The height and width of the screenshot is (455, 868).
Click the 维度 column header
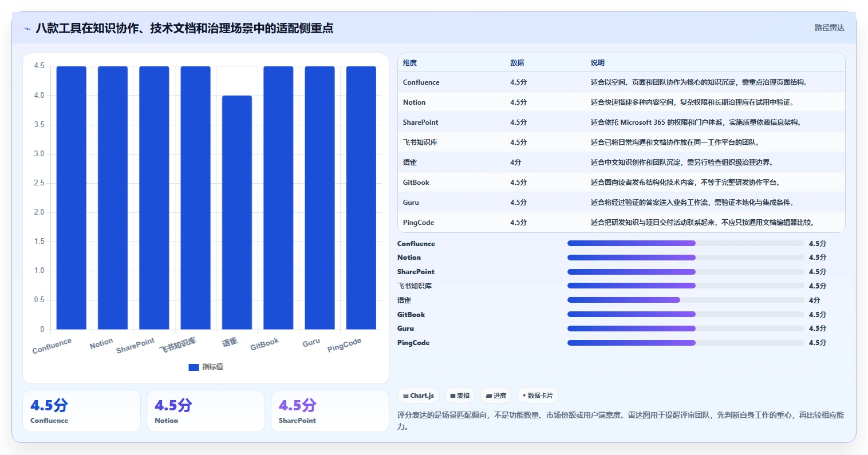click(x=410, y=63)
